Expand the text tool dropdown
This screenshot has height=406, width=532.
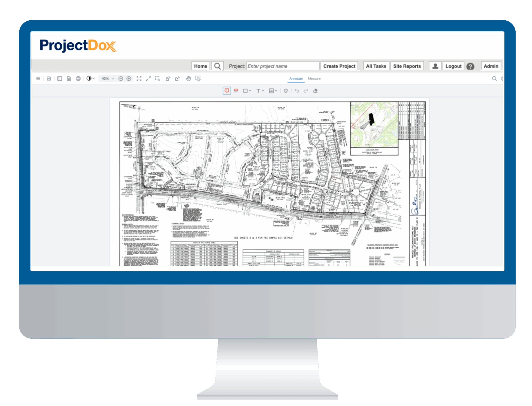click(263, 91)
